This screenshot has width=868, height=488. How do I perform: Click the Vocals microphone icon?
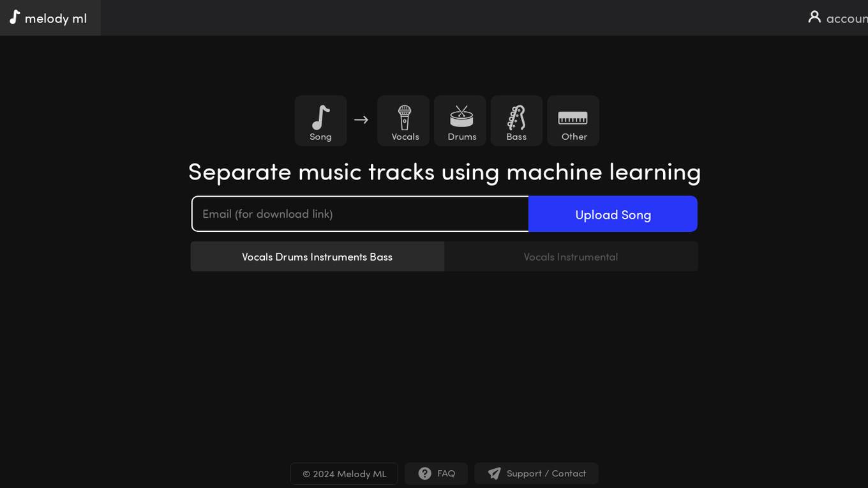405,118
